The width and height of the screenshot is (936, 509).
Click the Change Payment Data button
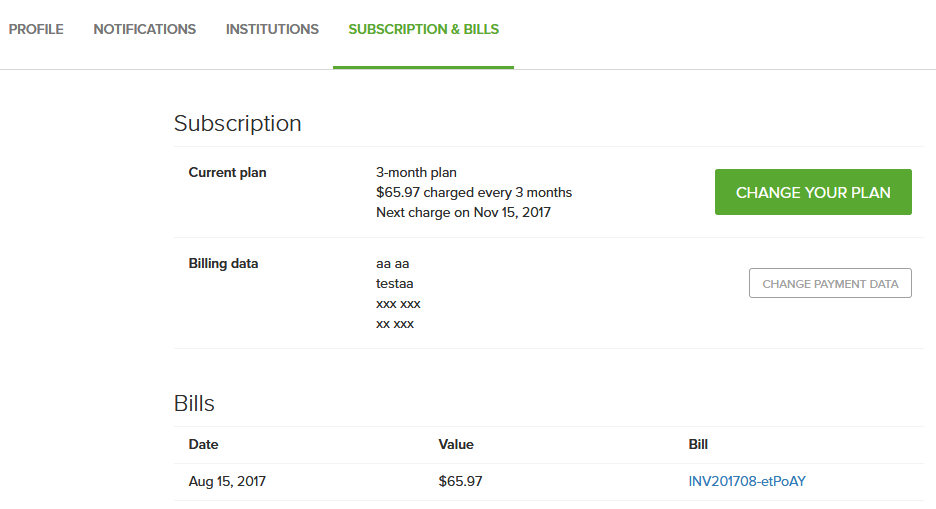(830, 283)
